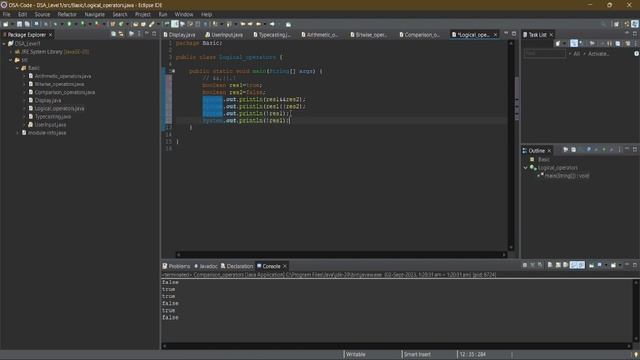Toggle Word Wrap in Console toolbar
The width and height of the screenshot is (640, 360).
[x=565, y=265]
